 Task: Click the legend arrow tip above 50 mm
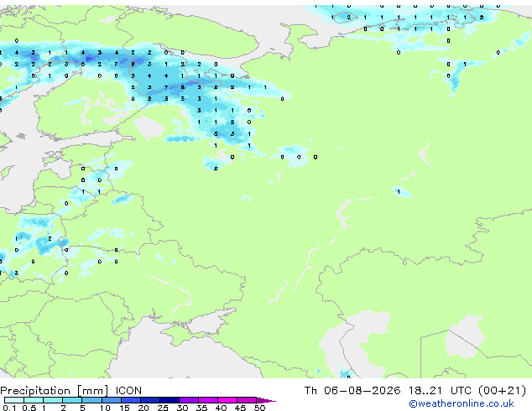[x=266, y=400]
